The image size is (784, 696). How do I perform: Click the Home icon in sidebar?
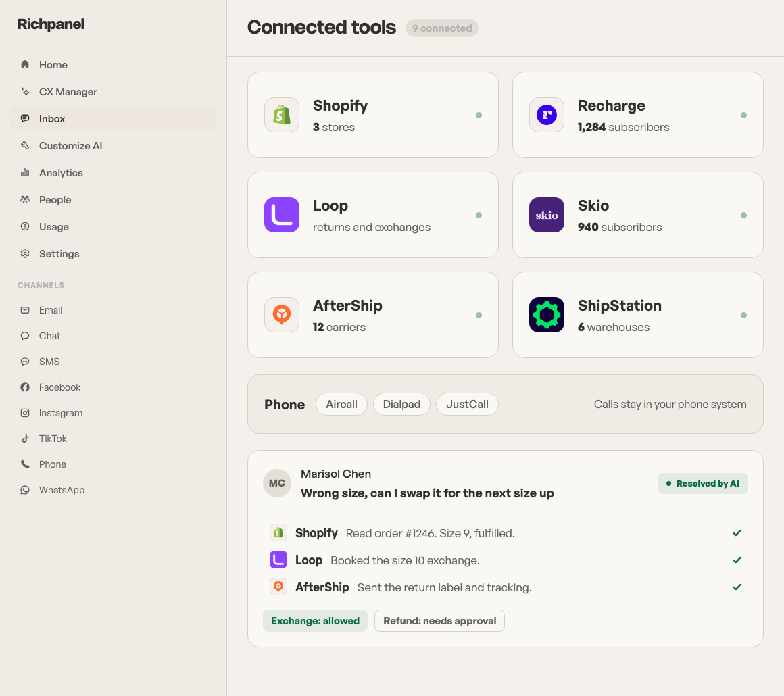click(x=25, y=64)
